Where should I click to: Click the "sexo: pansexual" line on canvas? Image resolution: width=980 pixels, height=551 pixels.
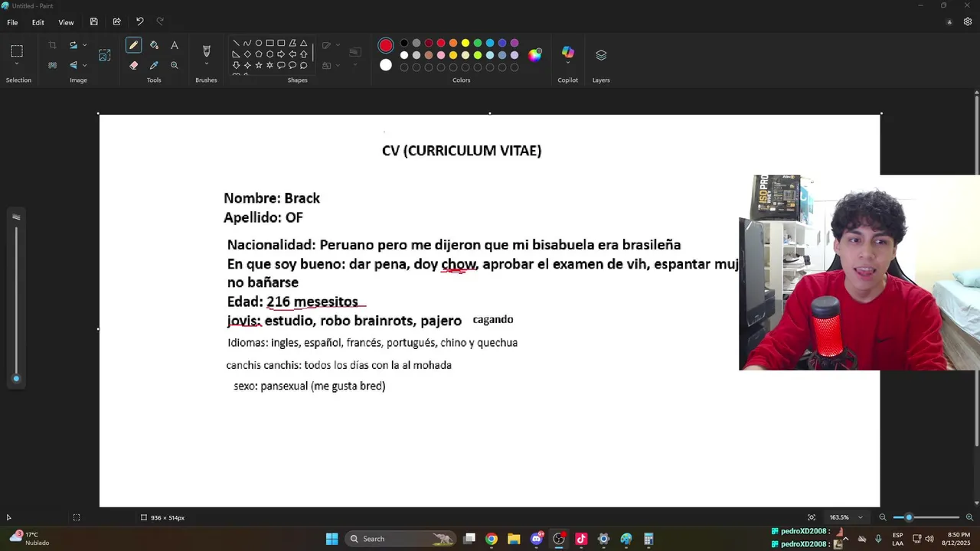[x=309, y=386]
